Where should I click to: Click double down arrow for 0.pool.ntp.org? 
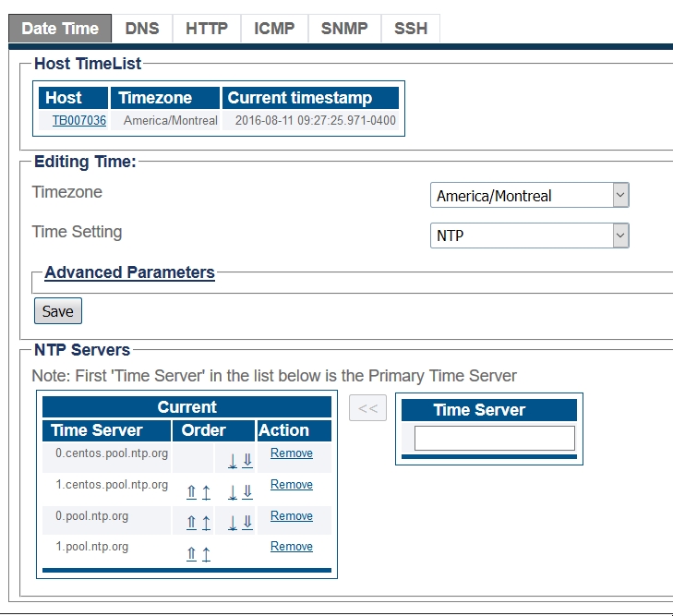tap(247, 523)
